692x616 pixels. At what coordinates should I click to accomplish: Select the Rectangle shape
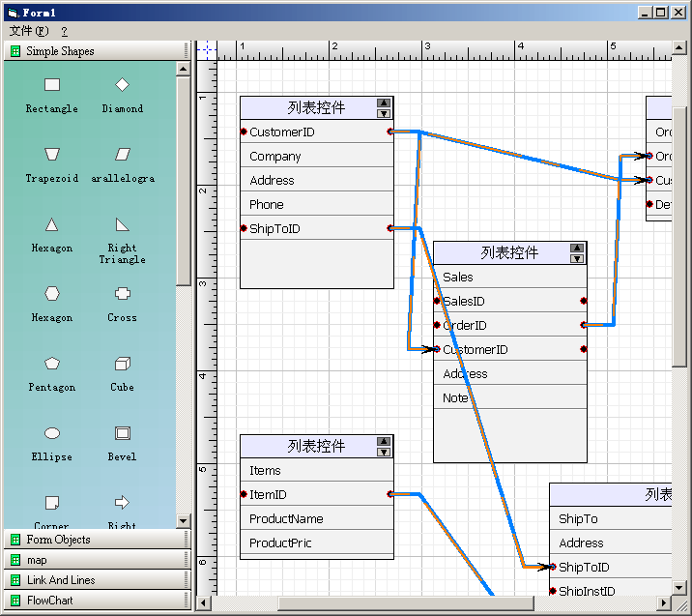tap(52, 86)
